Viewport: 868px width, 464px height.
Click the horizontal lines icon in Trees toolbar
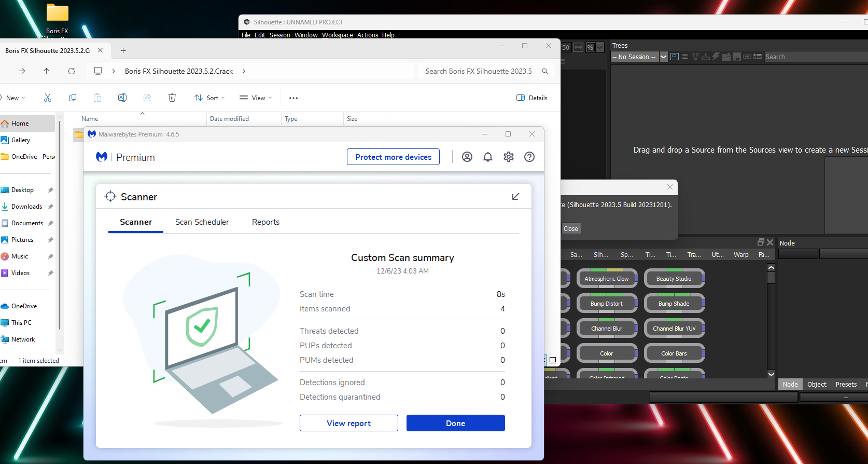685,57
